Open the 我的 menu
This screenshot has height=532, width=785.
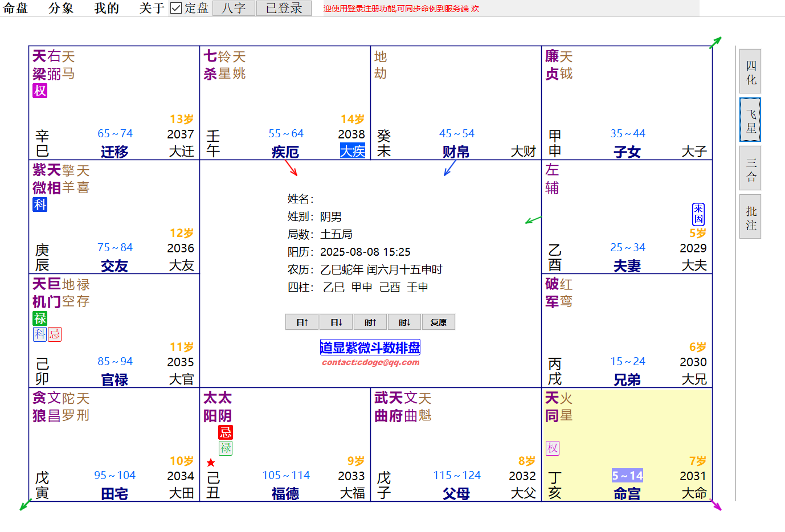point(107,8)
